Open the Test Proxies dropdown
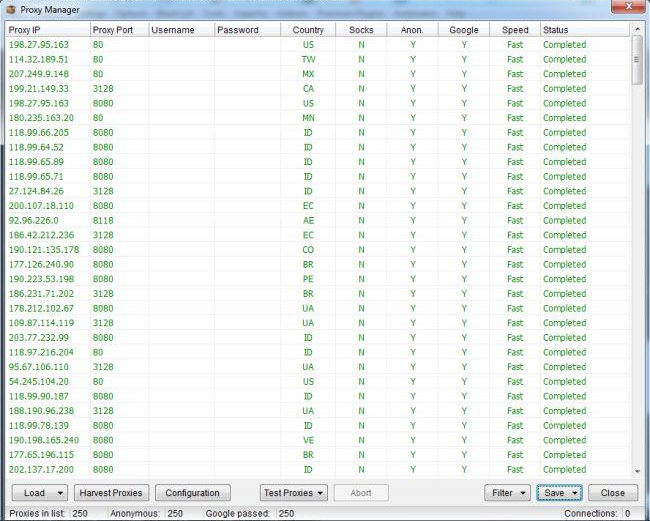This screenshot has height=521, width=650. (293, 493)
